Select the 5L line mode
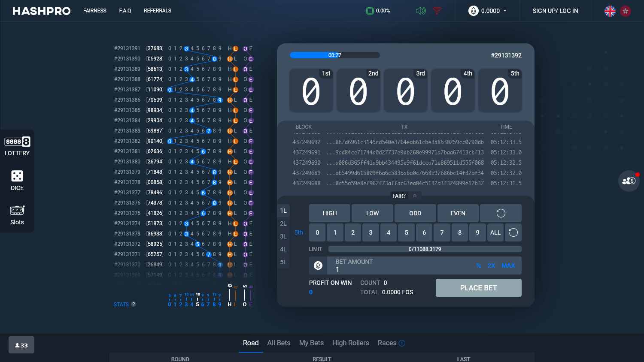Viewport: 644px width, 362px height. (283, 262)
